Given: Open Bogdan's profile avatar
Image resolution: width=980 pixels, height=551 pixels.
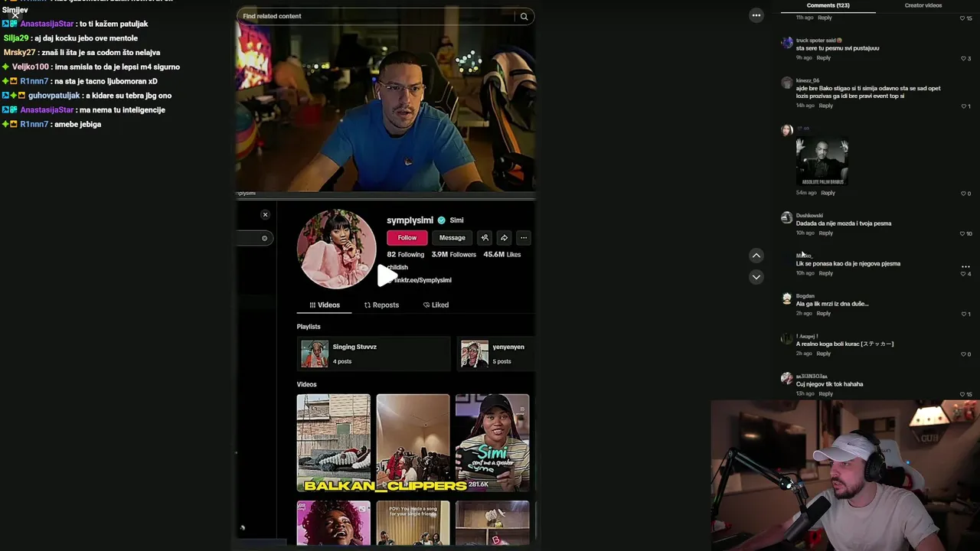Looking at the screenshot, I should click(786, 298).
